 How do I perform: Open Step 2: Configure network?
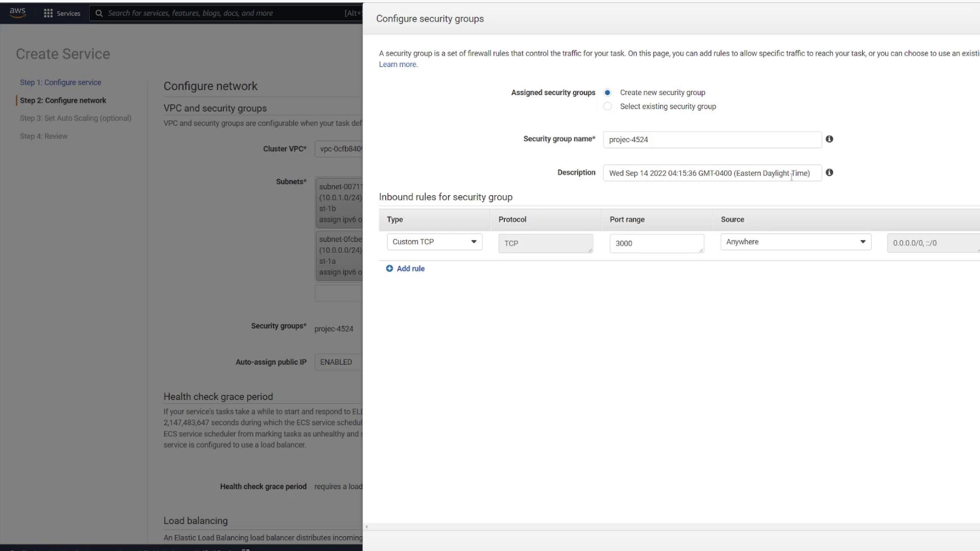click(63, 101)
